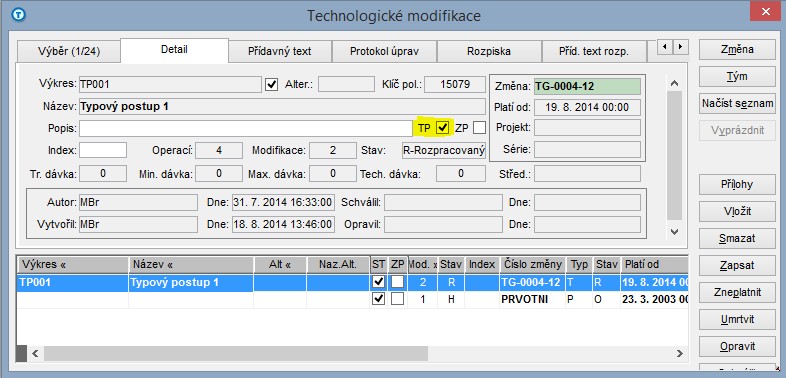Screen dimensions: 786x378
Task: Close the Technologické modifikace window
Action: click(765, 11)
